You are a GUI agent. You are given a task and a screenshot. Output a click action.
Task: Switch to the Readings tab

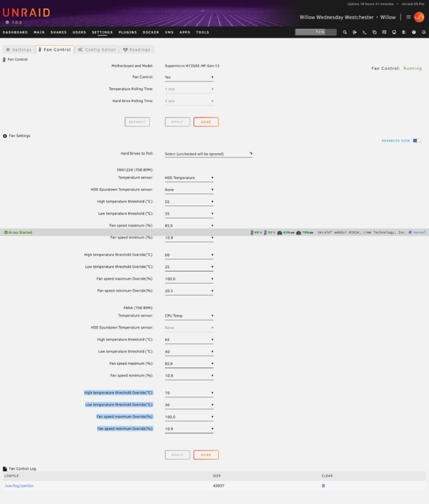pyautogui.click(x=137, y=50)
